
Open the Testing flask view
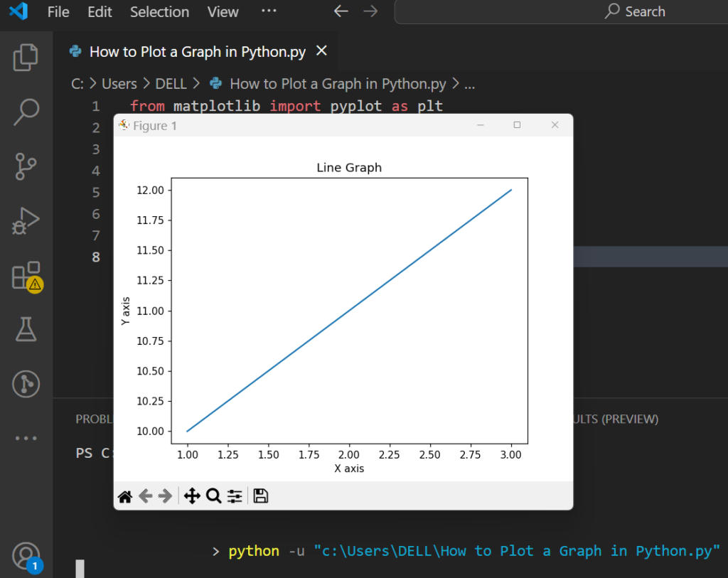point(26,330)
